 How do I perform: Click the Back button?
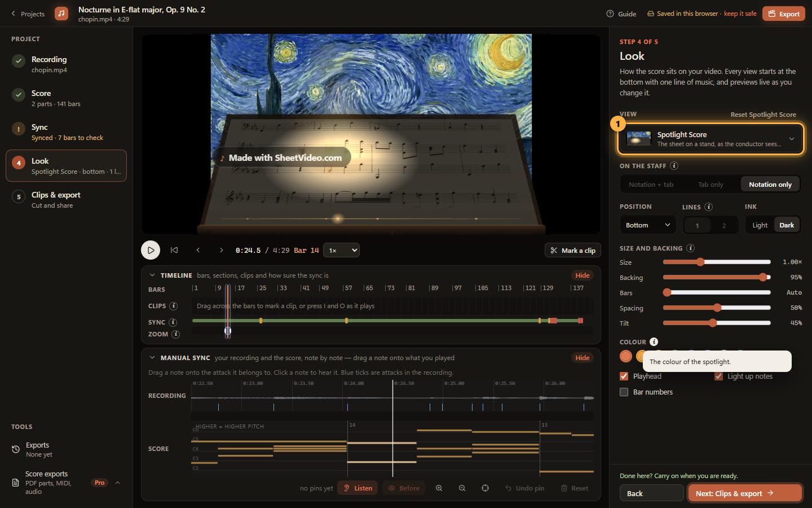click(x=651, y=493)
